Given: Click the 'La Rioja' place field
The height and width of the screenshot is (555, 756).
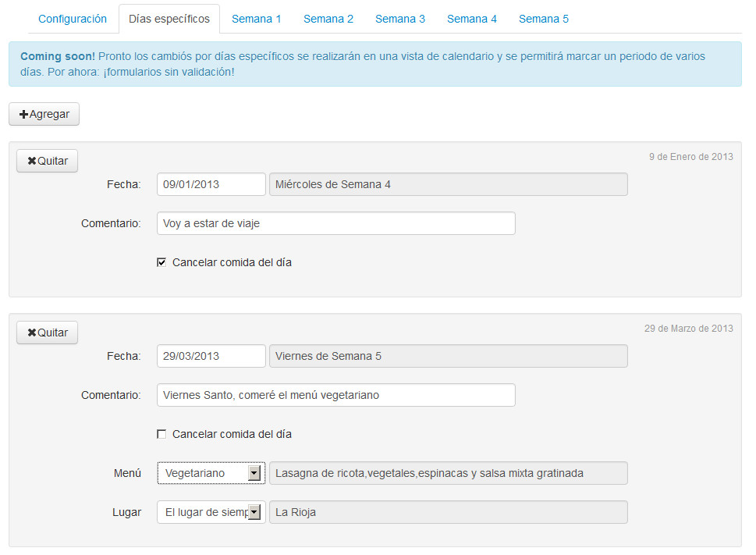Looking at the screenshot, I should point(449,512).
